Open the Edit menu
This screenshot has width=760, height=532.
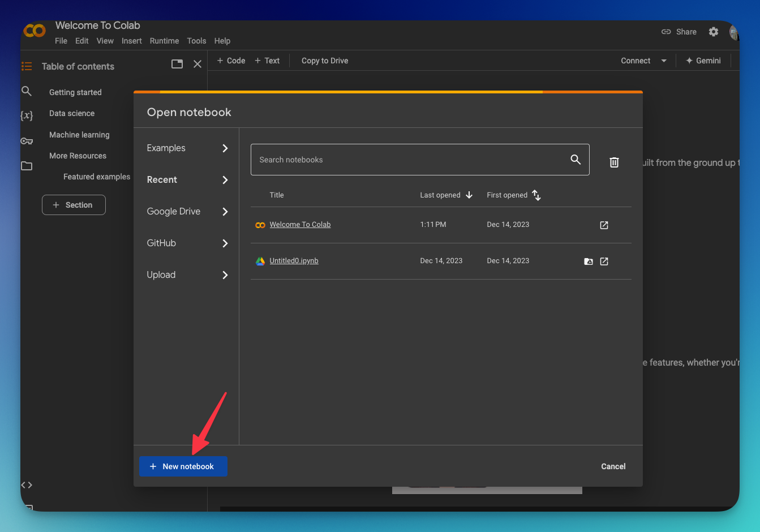tap(82, 41)
